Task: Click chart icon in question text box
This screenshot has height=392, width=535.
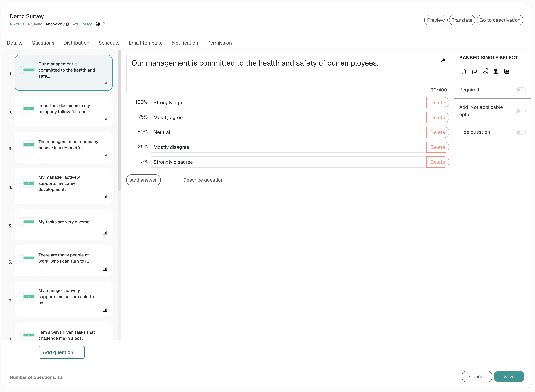Action: pos(443,60)
